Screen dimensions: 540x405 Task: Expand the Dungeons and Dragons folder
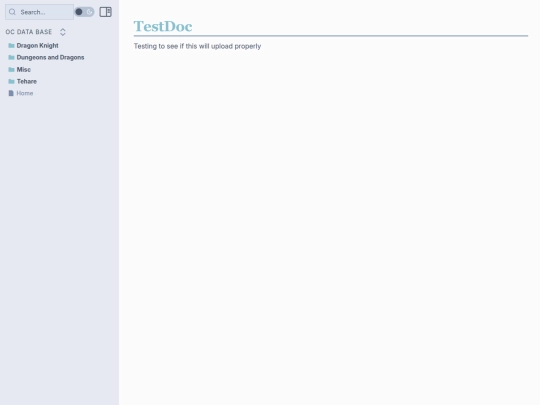(x=50, y=58)
